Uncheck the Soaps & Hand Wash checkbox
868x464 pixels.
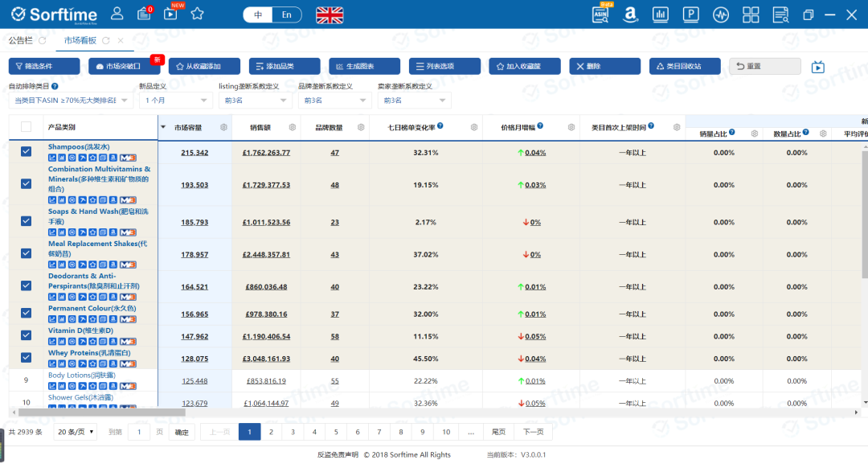coord(26,221)
